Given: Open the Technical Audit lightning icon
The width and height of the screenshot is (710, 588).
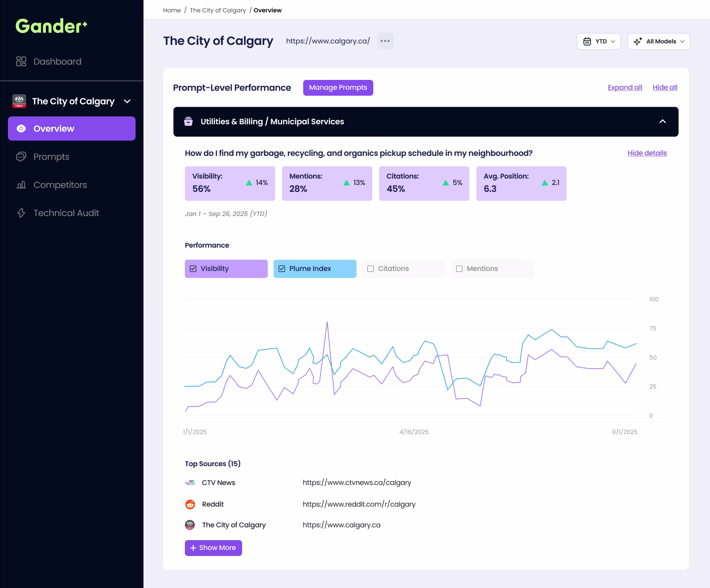Looking at the screenshot, I should [x=20, y=213].
